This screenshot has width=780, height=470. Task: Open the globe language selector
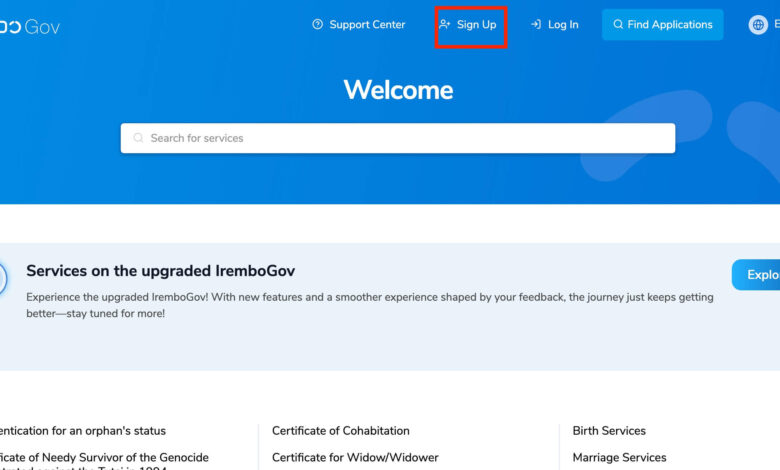758,24
